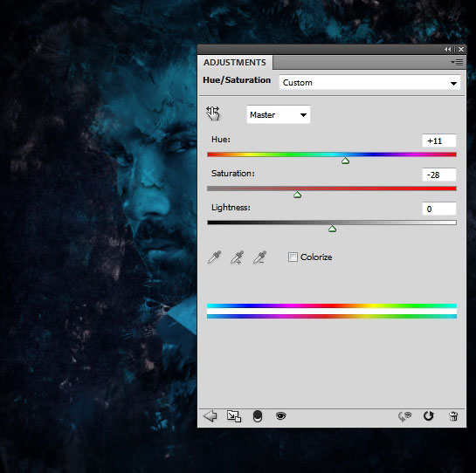The width and height of the screenshot is (476, 473).
Task: Select the ADJUSTMENTS tab
Action: tap(235, 63)
